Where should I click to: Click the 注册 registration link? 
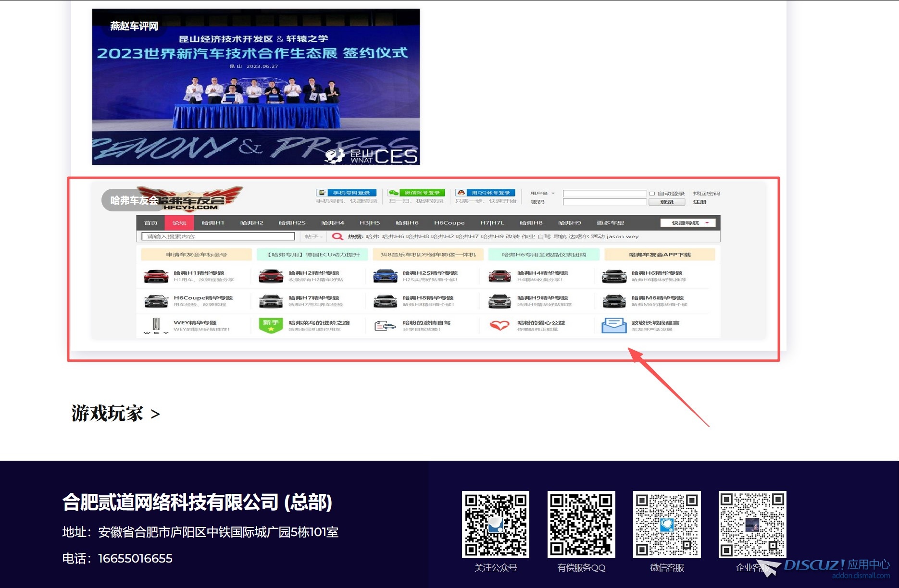[699, 202]
